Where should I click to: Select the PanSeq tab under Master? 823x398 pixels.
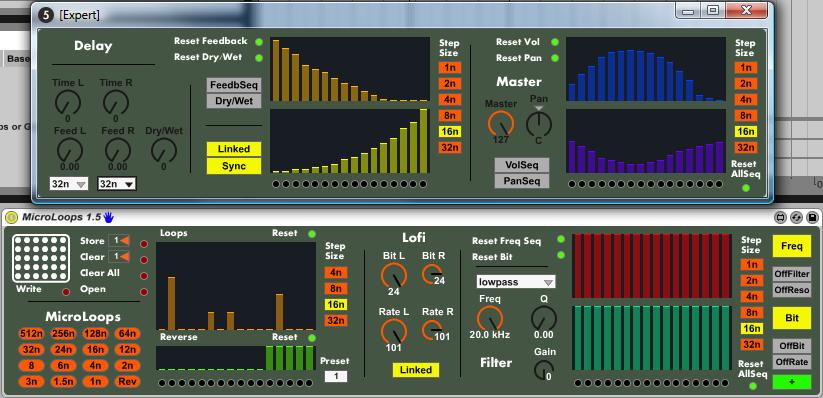pyautogui.click(x=522, y=181)
